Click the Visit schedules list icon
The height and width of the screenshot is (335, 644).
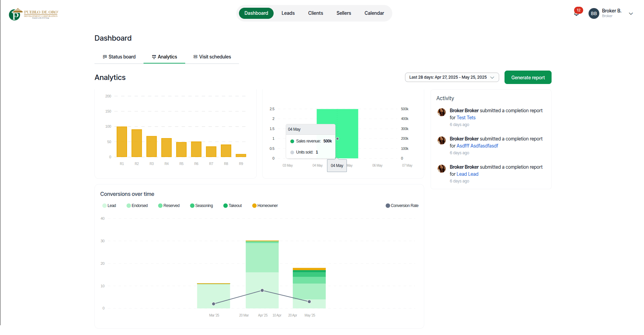[195, 57]
